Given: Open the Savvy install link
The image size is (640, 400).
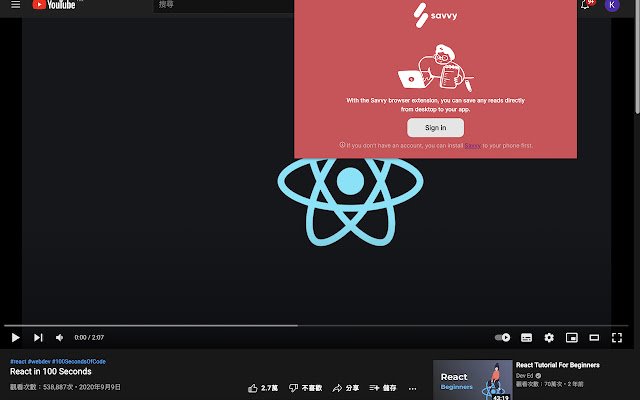Looking at the screenshot, I should point(472,146).
